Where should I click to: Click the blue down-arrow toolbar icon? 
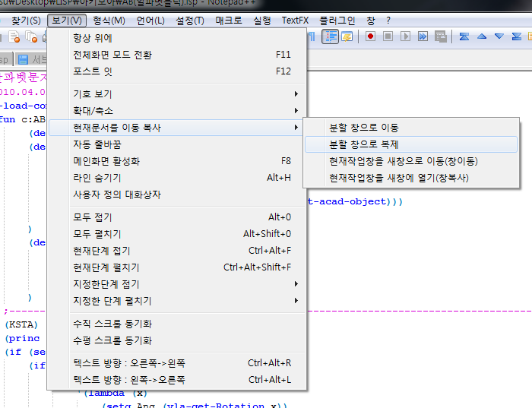[x=499, y=36]
